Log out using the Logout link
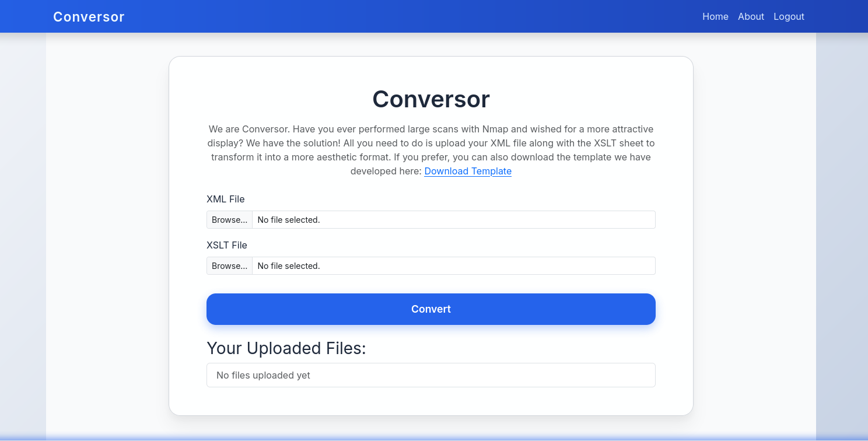 coord(789,16)
